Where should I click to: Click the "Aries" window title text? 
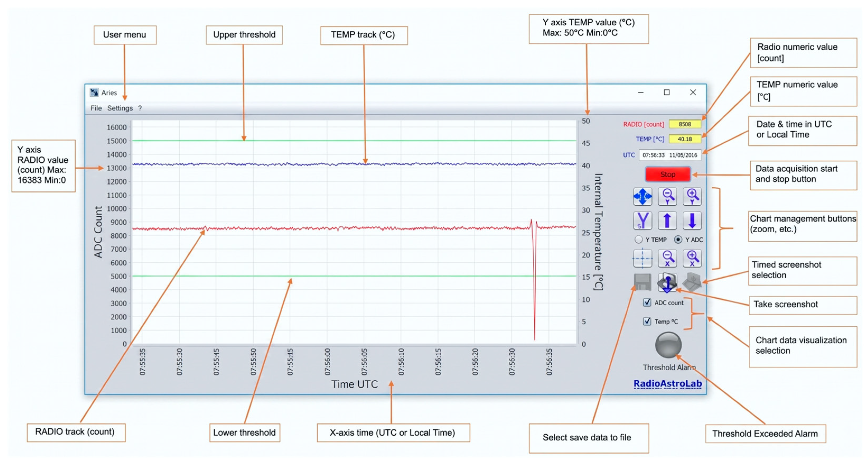click(x=109, y=93)
